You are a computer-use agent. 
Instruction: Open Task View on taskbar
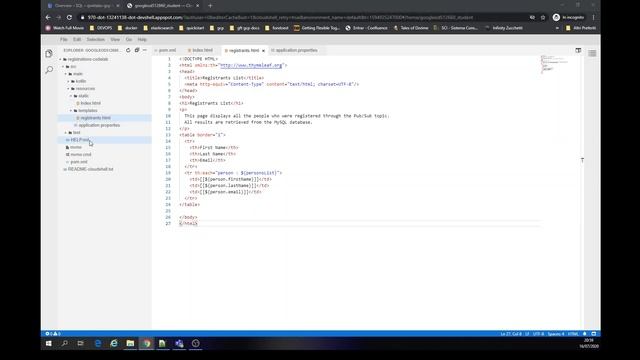coord(80,344)
